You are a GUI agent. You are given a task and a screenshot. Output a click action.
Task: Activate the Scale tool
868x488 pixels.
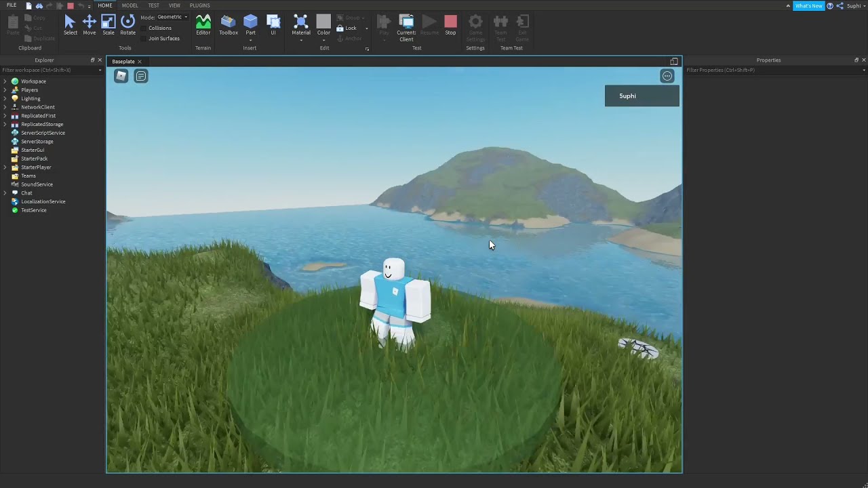coord(108,25)
